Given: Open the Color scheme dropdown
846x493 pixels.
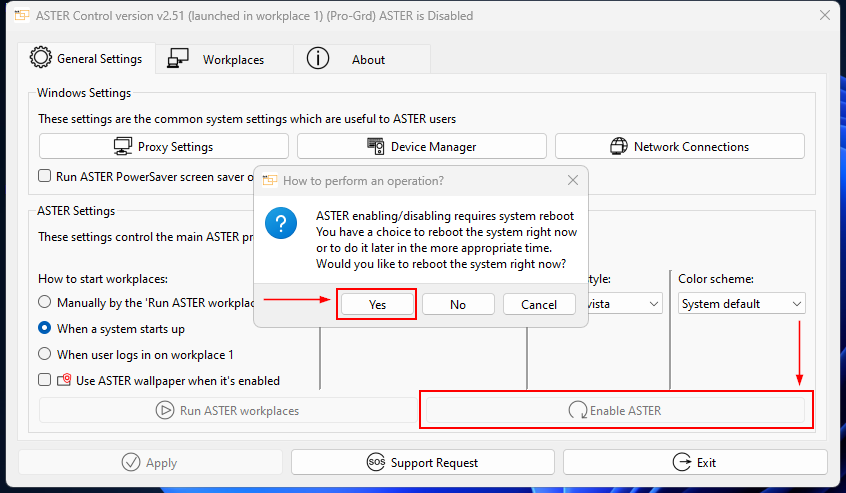Looking at the screenshot, I should 742,303.
